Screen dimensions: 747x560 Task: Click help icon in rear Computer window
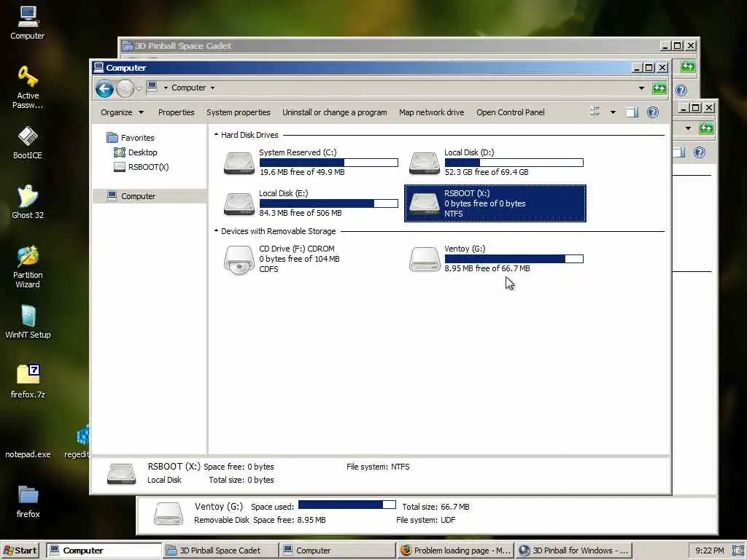[700, 152]
